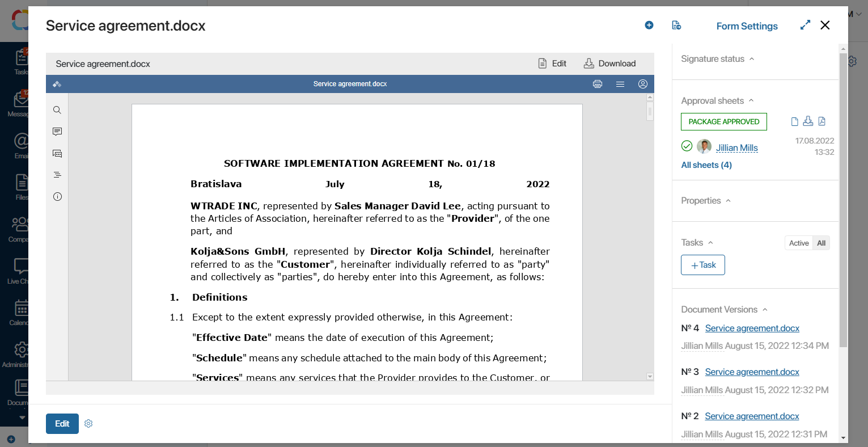Image resolution: width=868 pixels, height=447 pixels.
Task: Click the document viewer scroll down arrow
Action: (x=650, y=377)
